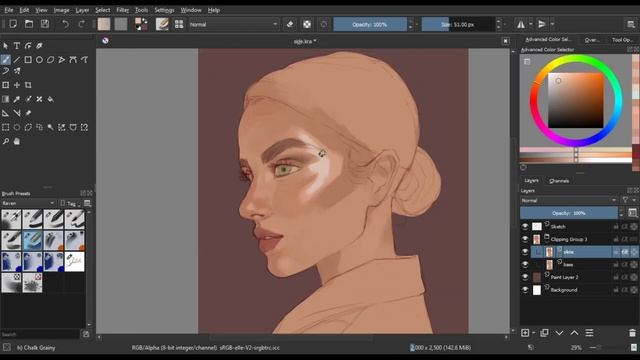Select the Fill bucket tool
The height and width of the screenshot is (360, 640).
(51, 99)
